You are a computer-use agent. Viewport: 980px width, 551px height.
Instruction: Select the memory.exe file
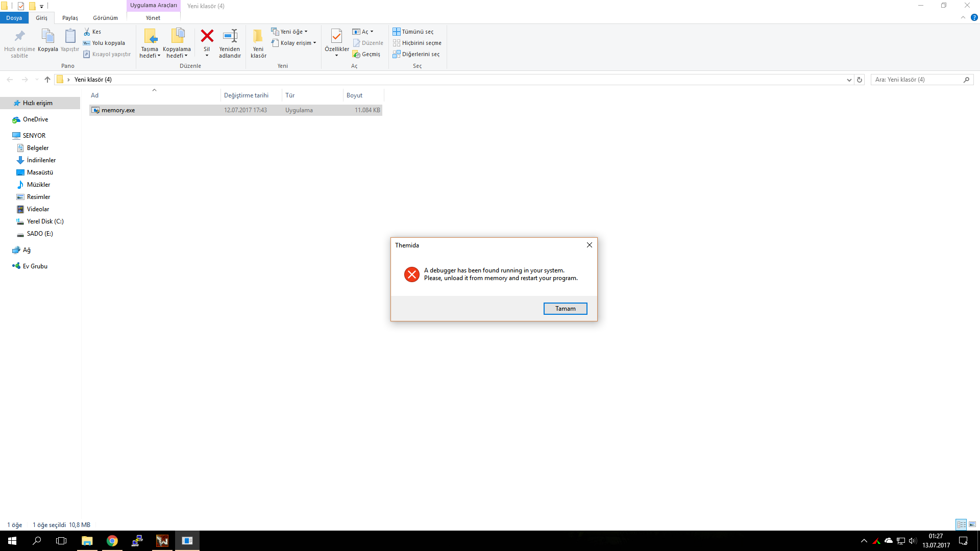click(236, 110)
